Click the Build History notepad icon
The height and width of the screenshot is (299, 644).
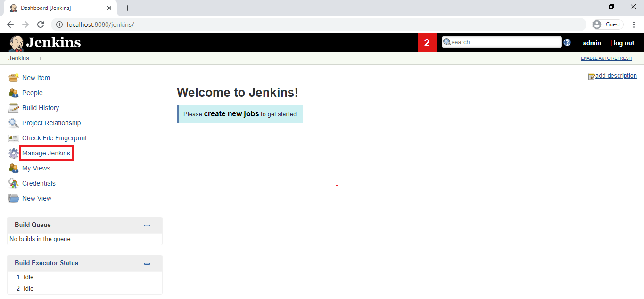pyautogui.click(x=14, y=108)
